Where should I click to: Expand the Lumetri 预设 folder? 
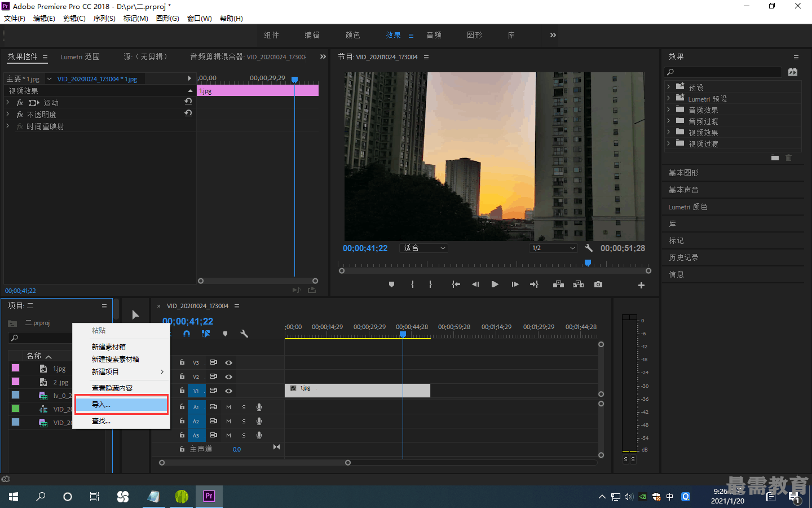coord(669,98)
